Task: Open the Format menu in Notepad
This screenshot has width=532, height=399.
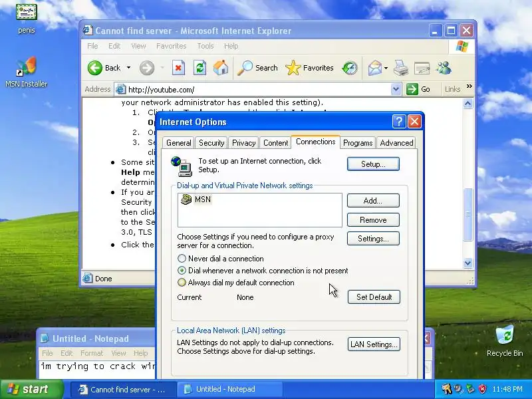Action: (x=92, y=353)
